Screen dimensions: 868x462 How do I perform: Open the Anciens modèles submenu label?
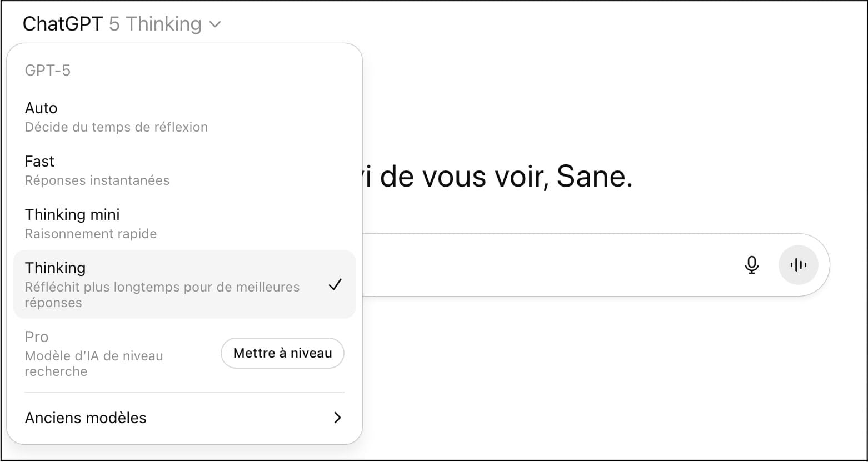coord(86,418)
